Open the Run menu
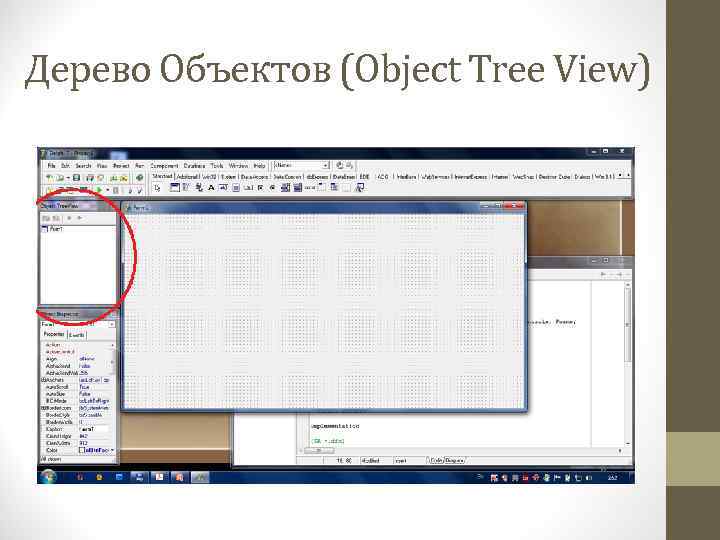Viewport: 720px width, 540px height. click(140, 166)
